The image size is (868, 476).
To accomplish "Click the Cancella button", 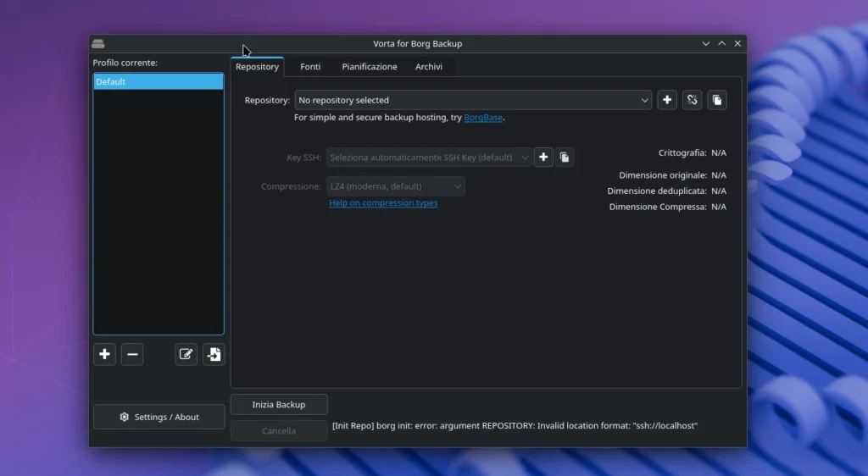I will pos(279,430).
